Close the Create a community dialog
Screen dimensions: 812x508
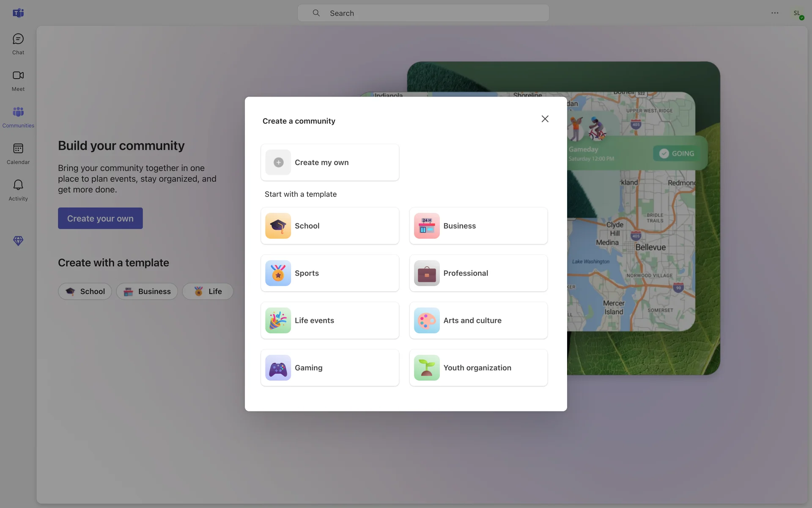[545, 119]
